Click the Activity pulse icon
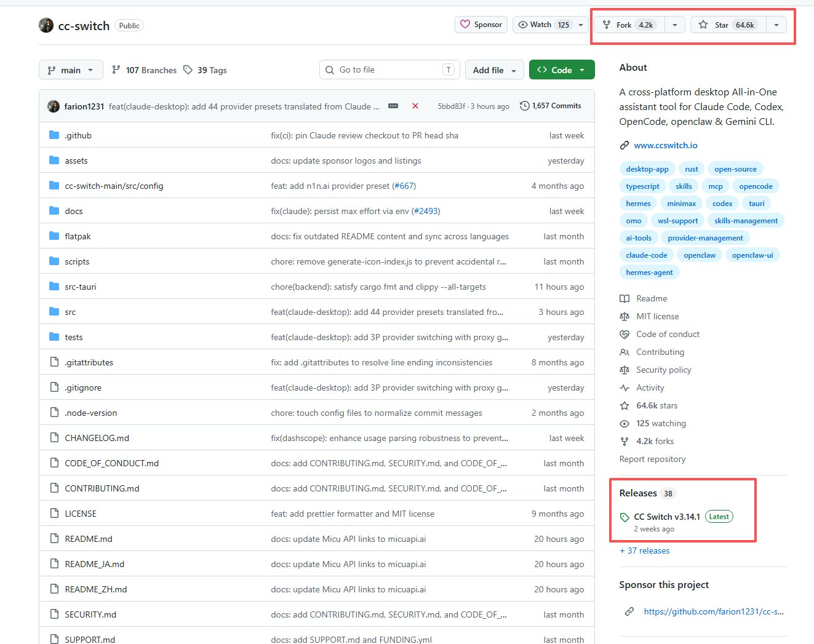 (x=624, y=388)
